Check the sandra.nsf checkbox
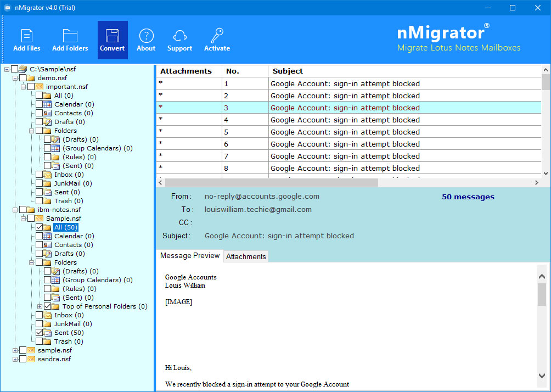This screenshot has height=392, width=551. point(23,359)
